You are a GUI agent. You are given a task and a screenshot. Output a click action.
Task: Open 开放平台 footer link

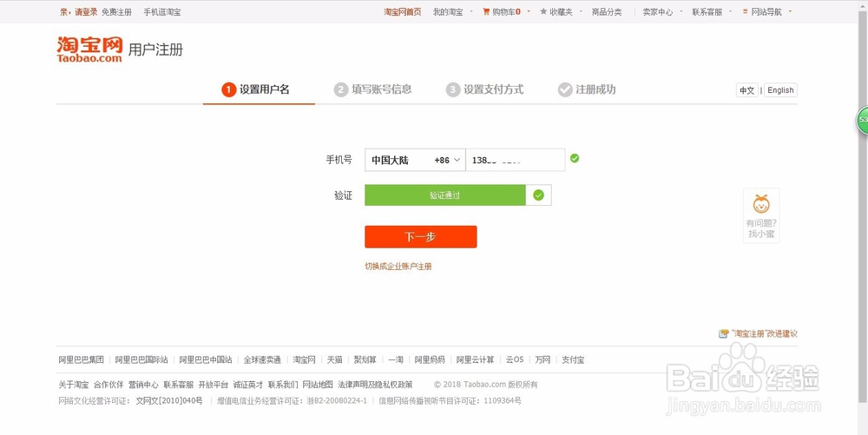(214, 385)
